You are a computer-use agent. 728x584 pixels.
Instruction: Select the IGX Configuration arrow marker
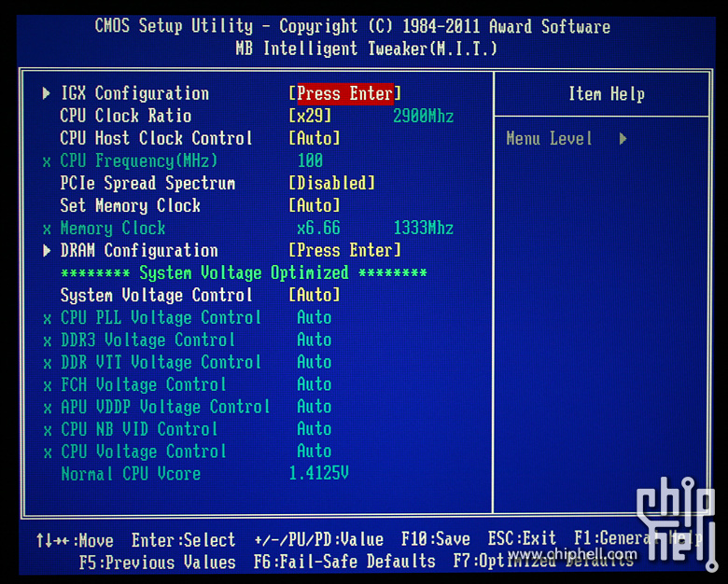pyautogui.click(x=46, y=93)
